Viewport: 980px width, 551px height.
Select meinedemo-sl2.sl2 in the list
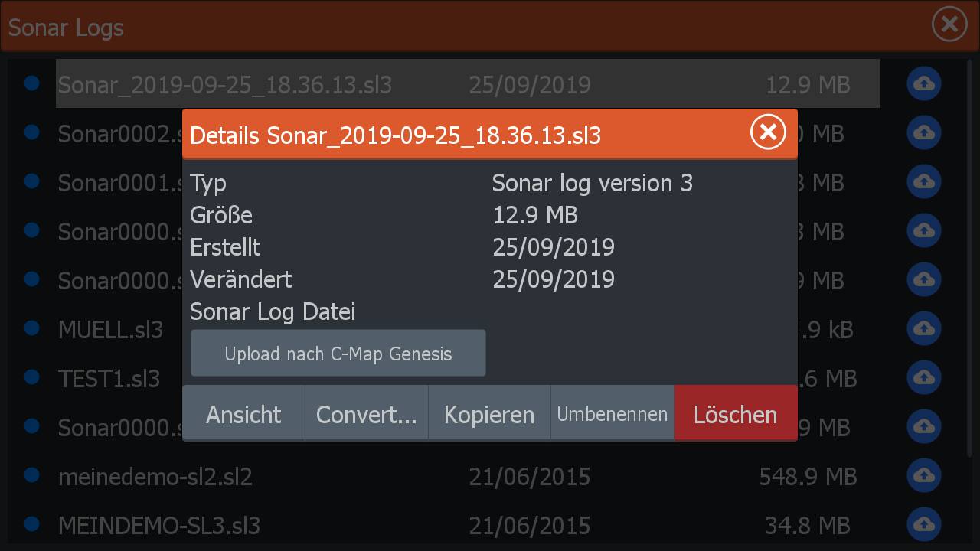coord(155,477)
